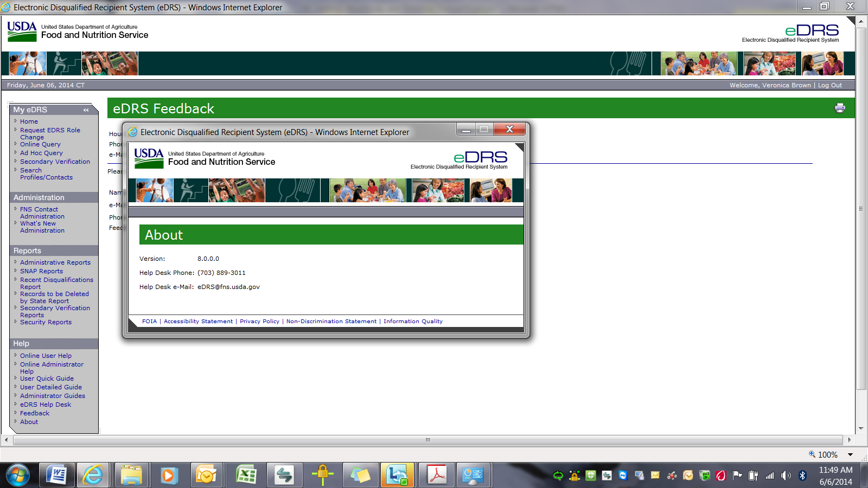This screenshot has height=488, width=868.
Task: Open Search Profiles/Contacts
Action: pyautogui.click(x=46, y=174)
